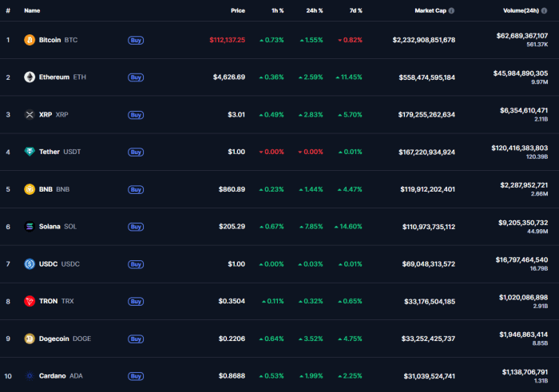Click Solana price $205.29
The height and width of the screenshot is (392, 559).
[x=232, y=226]
